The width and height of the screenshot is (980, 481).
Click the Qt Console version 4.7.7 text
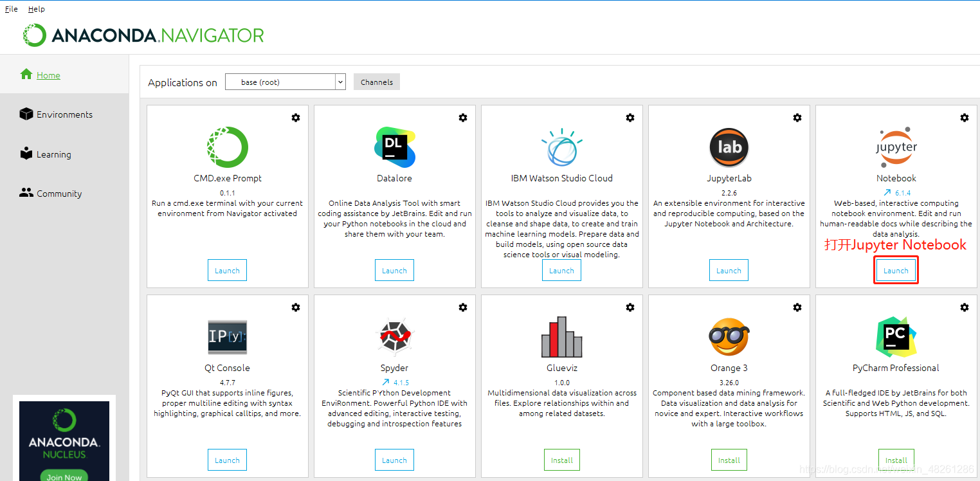tap(228, 382)
